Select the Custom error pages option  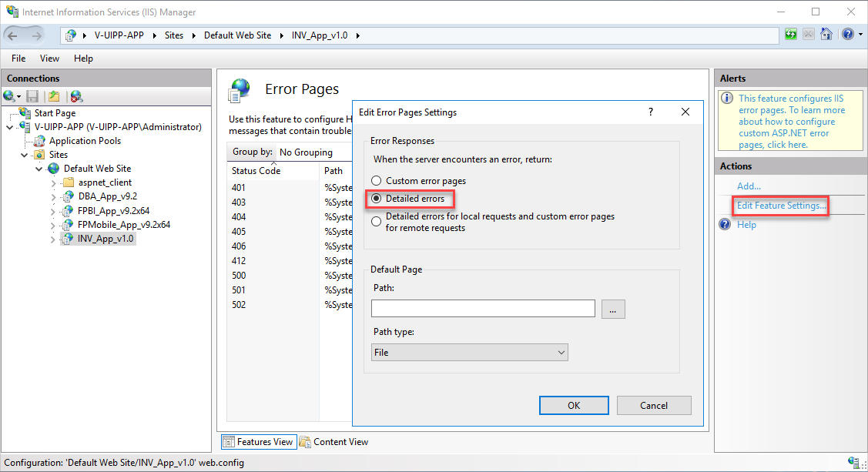click(419, 181)
